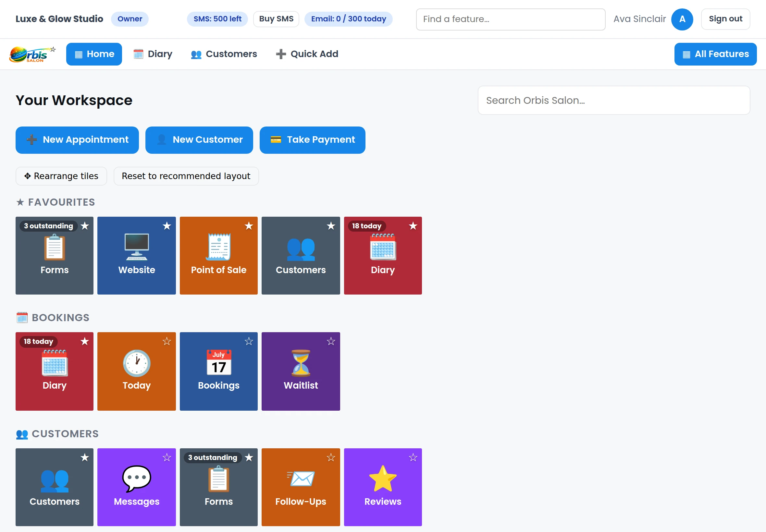Switch to Diary in the navigation bar
The width and height of the screenshot is (766, 532).
tap(153, 54)
